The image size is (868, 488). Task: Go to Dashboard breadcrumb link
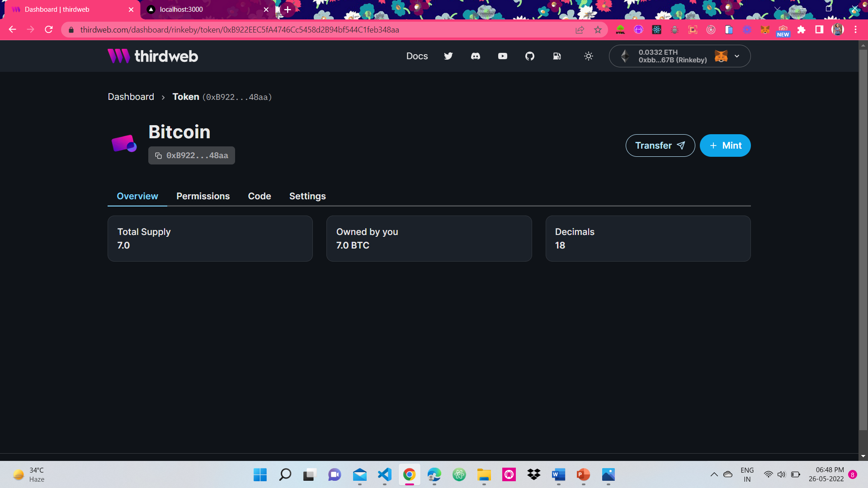(131, 97)
